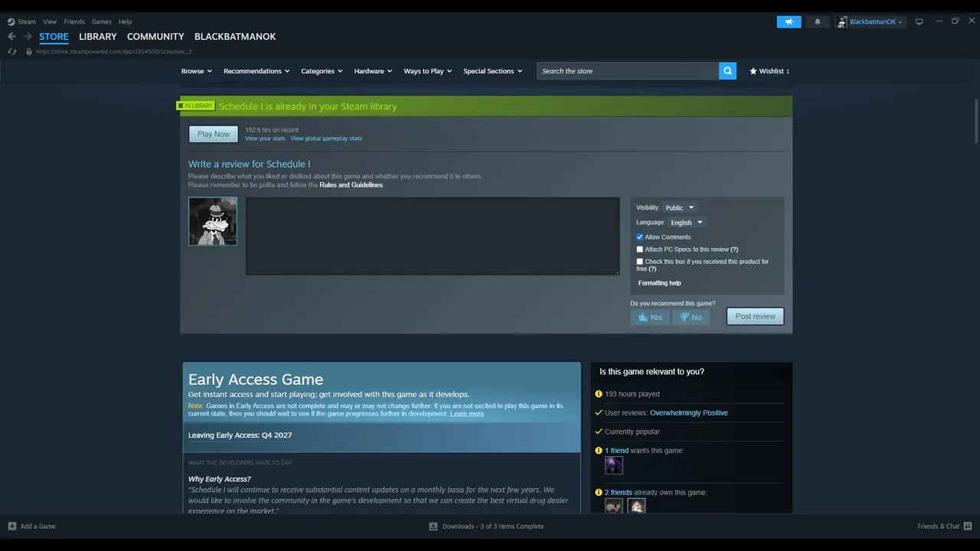Open the Overwhelmingly Positive reviews link
Viewport: 980px width, 551px height.
click(x=689, y=413)
